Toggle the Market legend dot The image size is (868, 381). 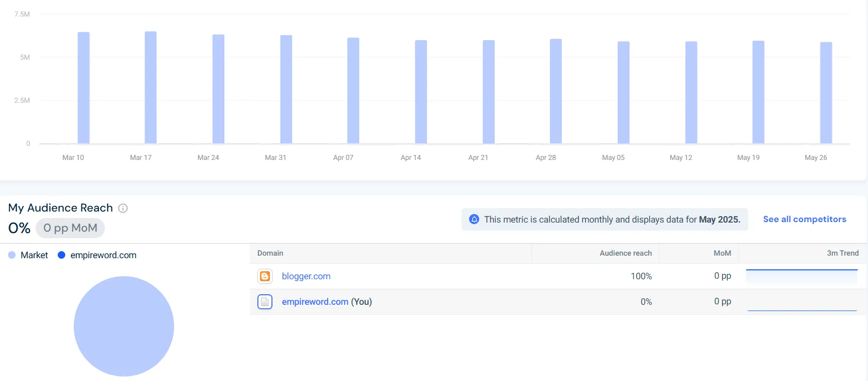tap(12, 255)
